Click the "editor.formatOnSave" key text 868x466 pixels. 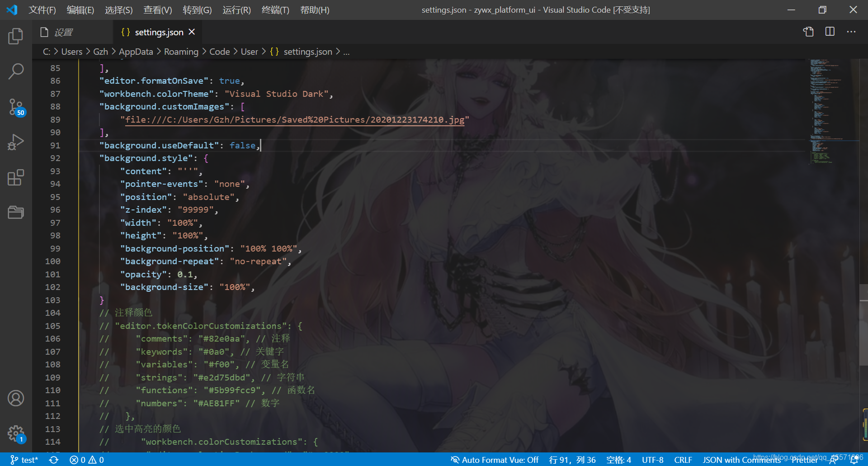154,81
